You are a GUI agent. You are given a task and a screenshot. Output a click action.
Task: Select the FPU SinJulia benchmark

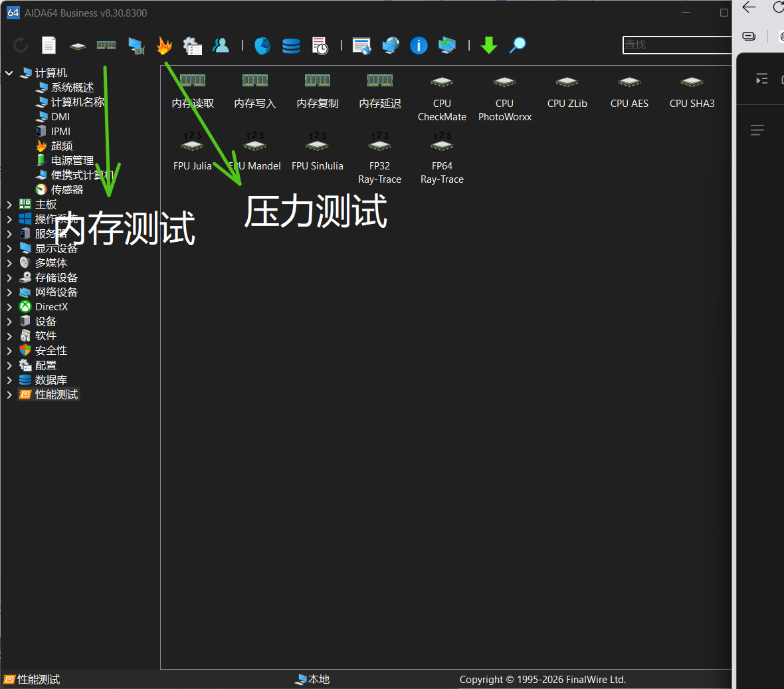[318, 152]
